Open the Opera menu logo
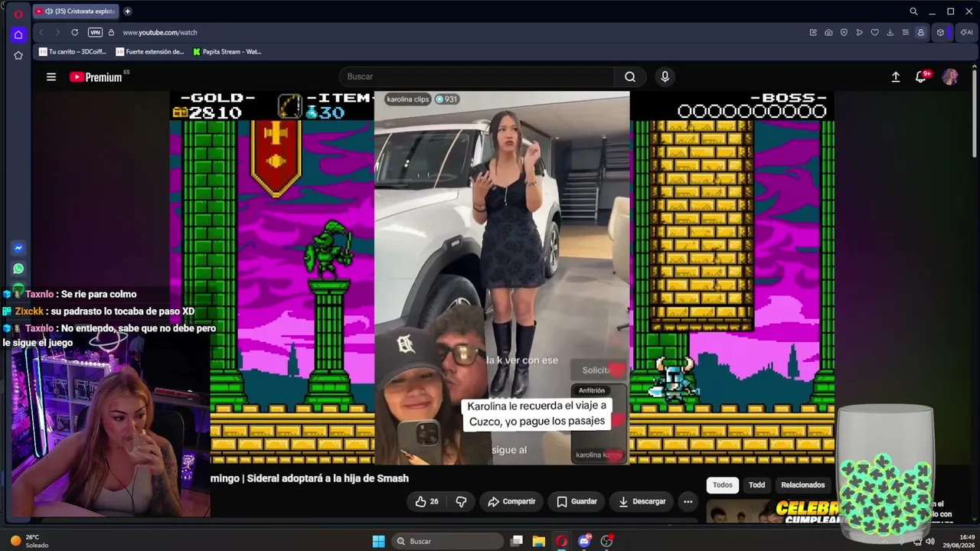The width and height of the screenshot is (980, 551). point(18,14)
